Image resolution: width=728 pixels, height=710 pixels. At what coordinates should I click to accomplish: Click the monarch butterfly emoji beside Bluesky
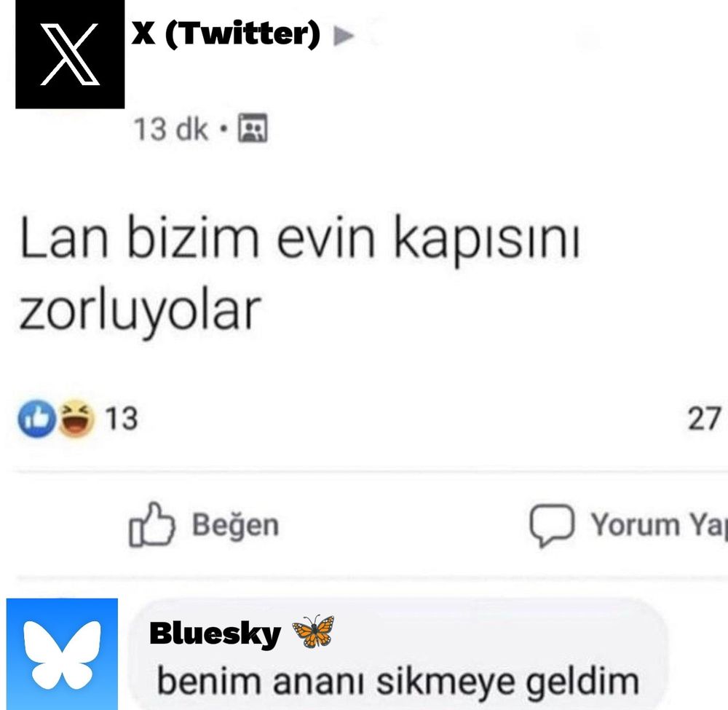click(x=313, y=631)
